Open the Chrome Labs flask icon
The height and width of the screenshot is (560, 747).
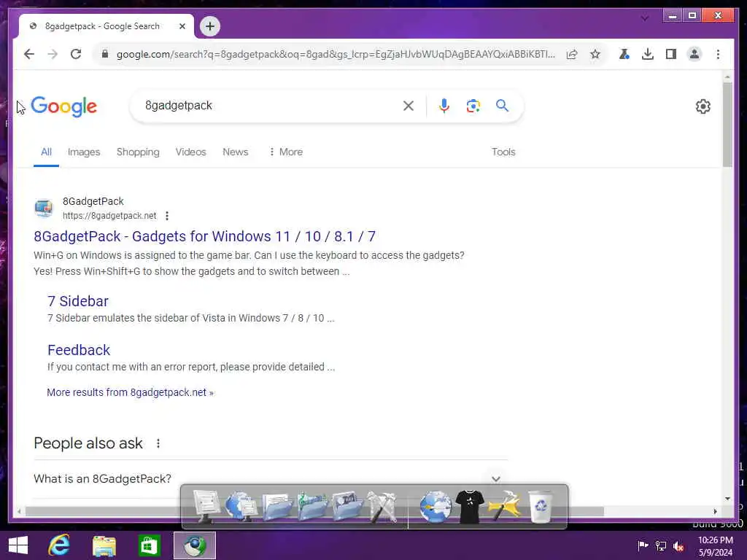pos(624,54)
